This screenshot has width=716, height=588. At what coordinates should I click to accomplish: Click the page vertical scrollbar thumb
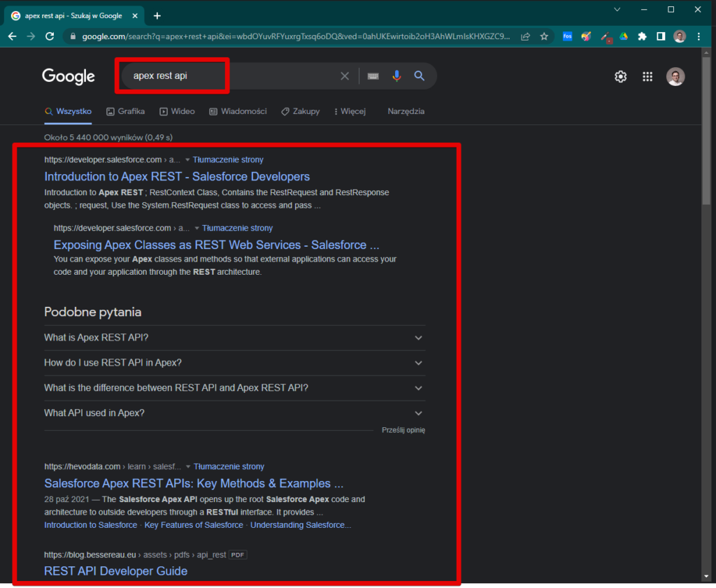tap(706, 131)
